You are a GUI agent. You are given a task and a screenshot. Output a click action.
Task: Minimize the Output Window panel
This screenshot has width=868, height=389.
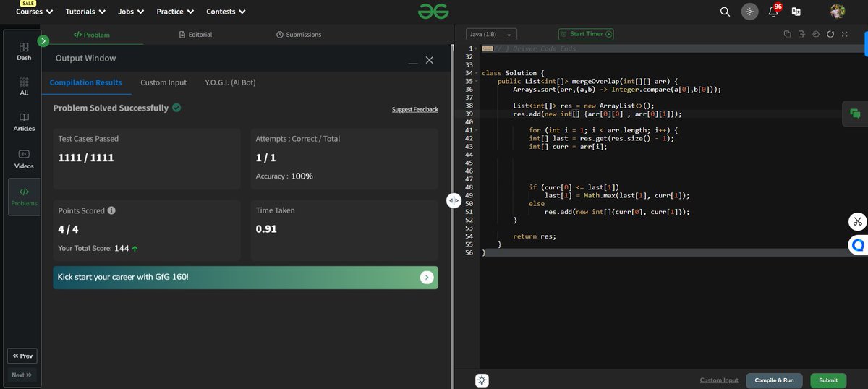[413, 62]
